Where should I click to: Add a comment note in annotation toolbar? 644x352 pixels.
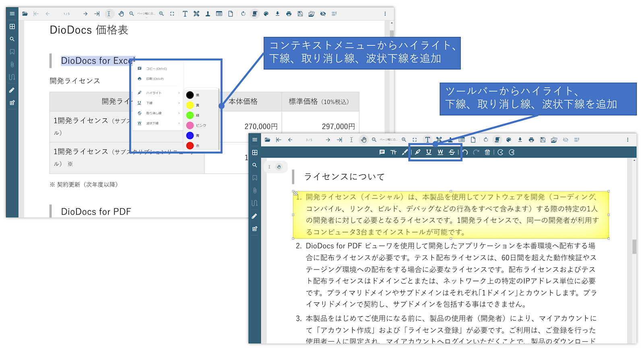click(x=382, y=152)
